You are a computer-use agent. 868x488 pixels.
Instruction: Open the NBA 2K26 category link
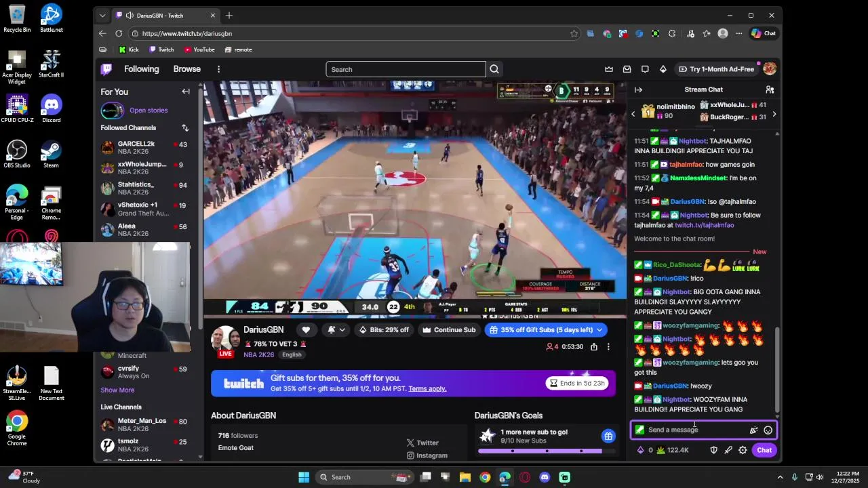(x=259, y=354)
